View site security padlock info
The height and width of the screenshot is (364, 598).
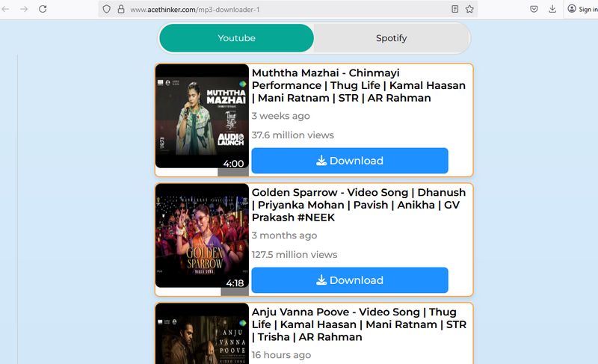(x=121, y=9)
